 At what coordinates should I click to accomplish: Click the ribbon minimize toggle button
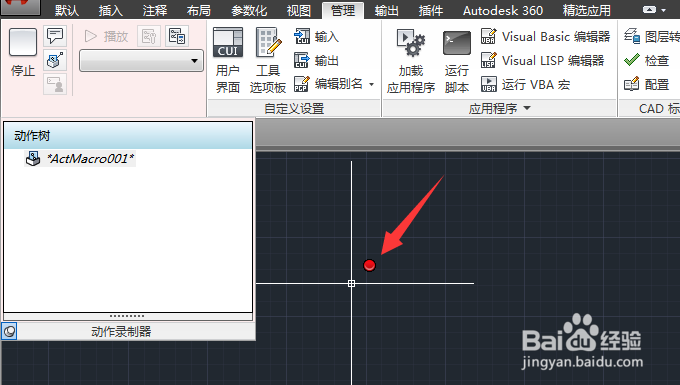point(650,10)
